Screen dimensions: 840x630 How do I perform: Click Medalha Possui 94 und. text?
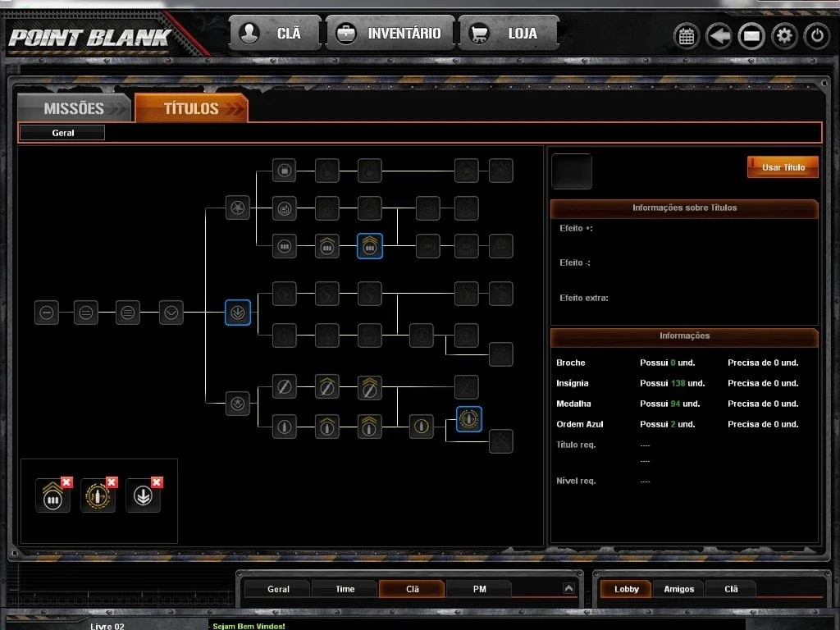pyautogui.click(x=669, y=404)
